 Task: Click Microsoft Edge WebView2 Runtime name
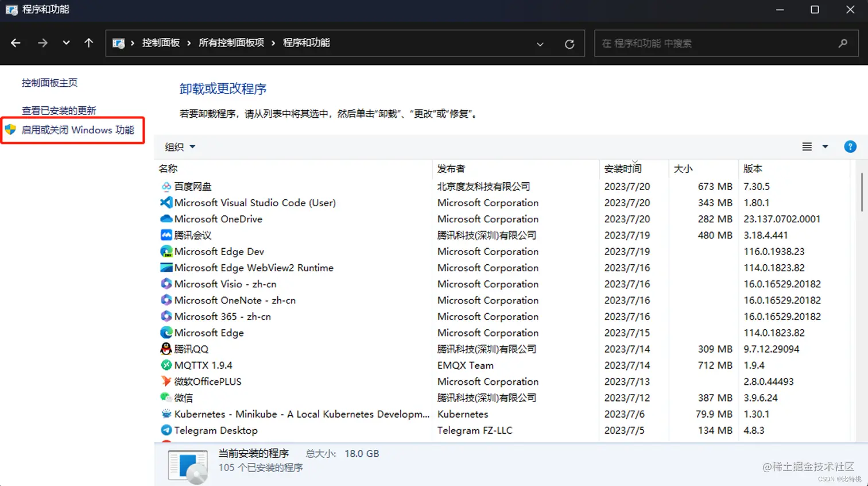coord(254,268)
